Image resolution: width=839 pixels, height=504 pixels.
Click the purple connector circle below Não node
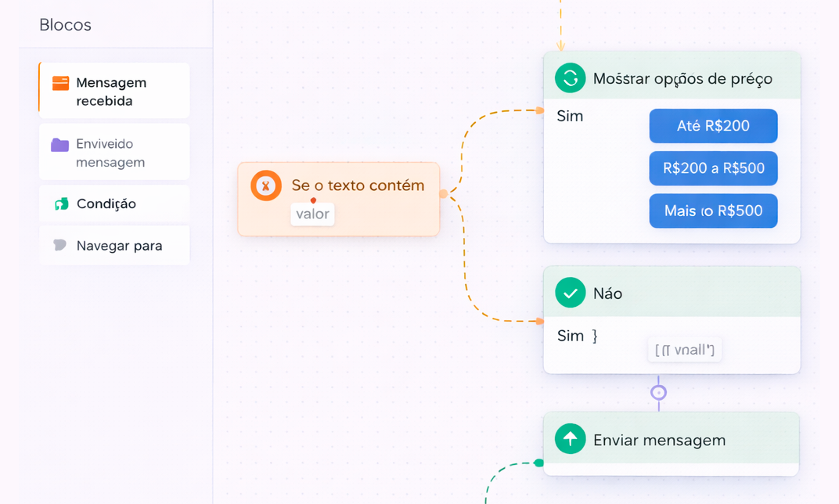click(x=658, y=392)
